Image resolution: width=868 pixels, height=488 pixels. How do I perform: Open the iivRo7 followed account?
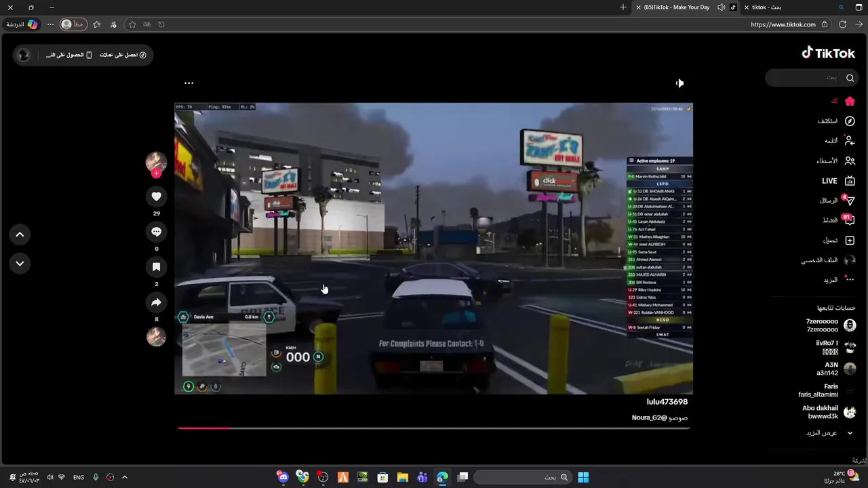[835, 347]
